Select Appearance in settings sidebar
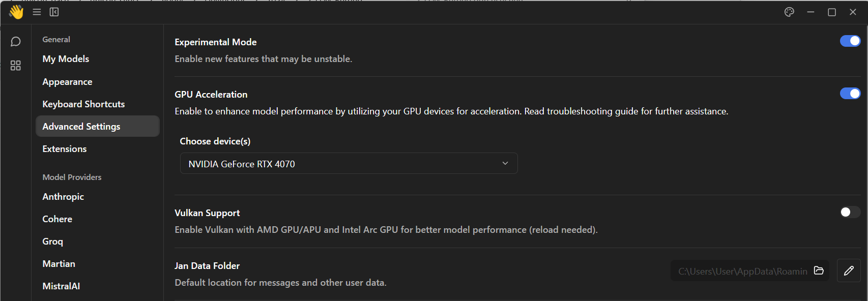 [67, 82]
